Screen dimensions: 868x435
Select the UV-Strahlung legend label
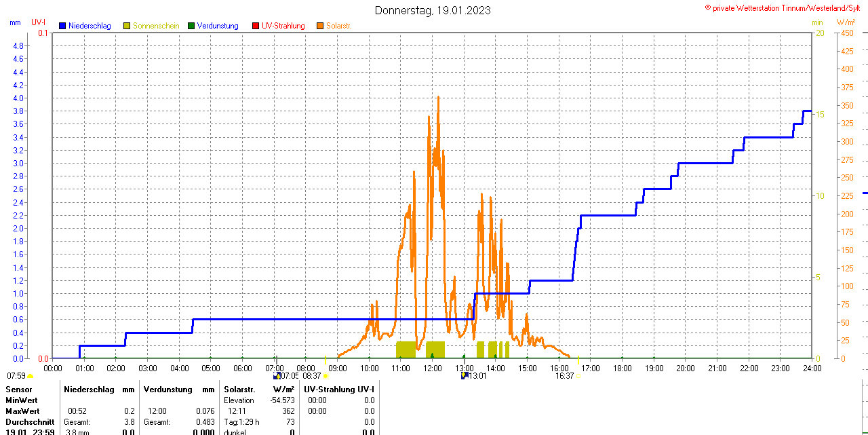coord(283,26)
